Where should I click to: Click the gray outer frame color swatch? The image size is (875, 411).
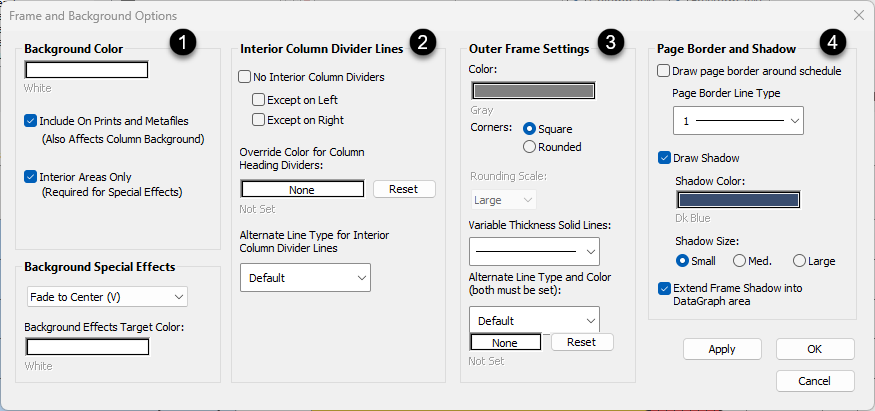coord(533,91)
